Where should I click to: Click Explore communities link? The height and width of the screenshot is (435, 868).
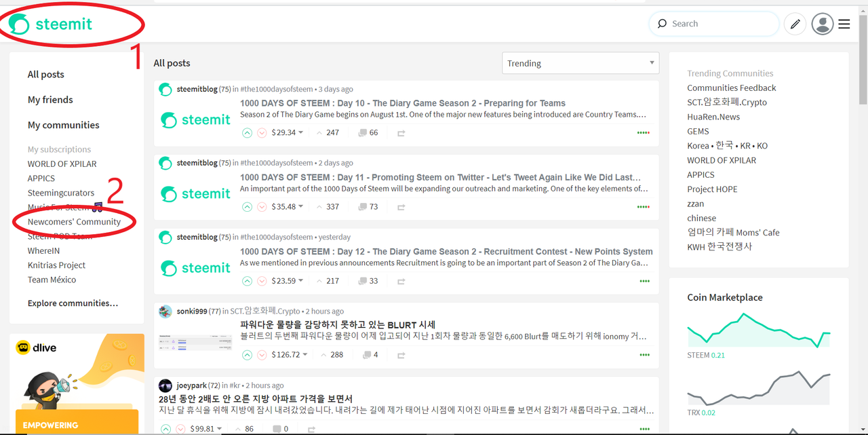(73, 303)
